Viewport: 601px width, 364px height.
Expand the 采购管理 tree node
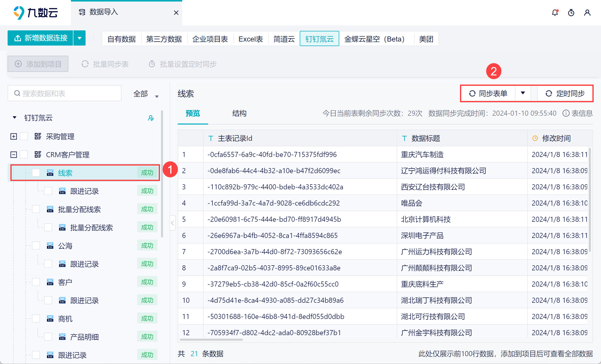[14, 136]
